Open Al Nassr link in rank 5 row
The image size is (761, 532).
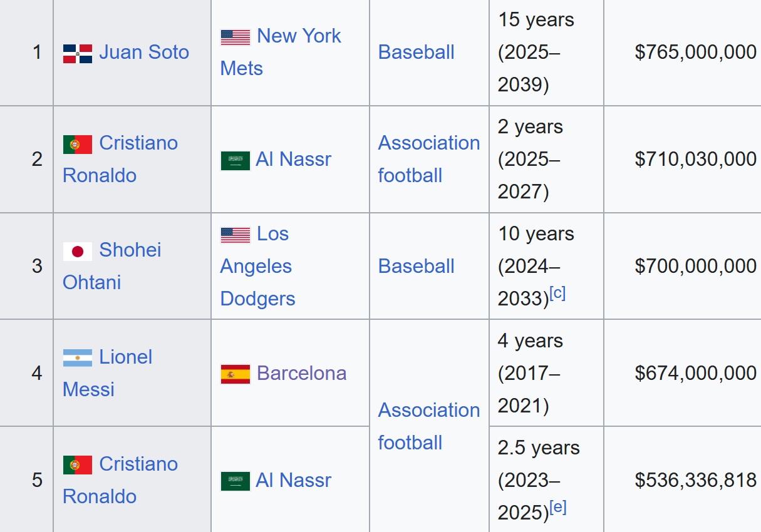tap(293, 480)
